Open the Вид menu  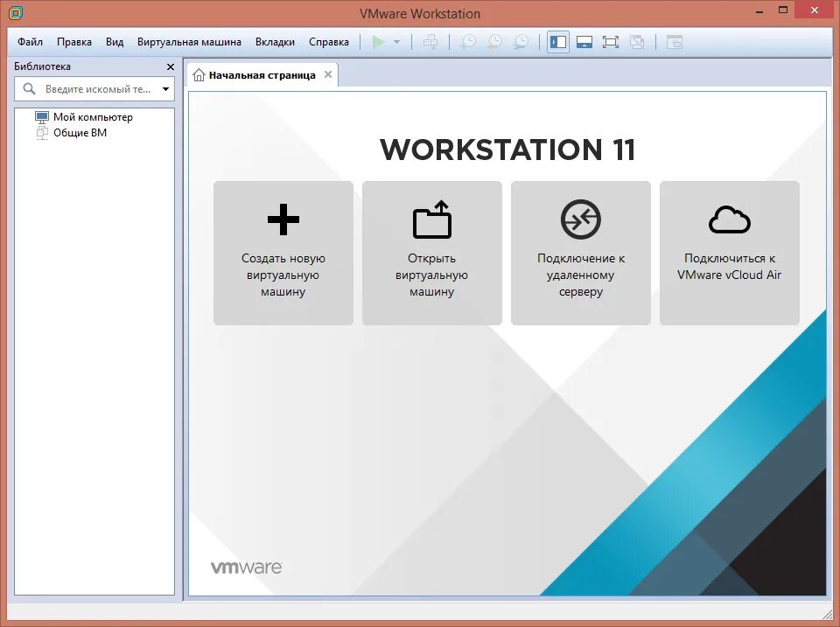tap(114, 42)
